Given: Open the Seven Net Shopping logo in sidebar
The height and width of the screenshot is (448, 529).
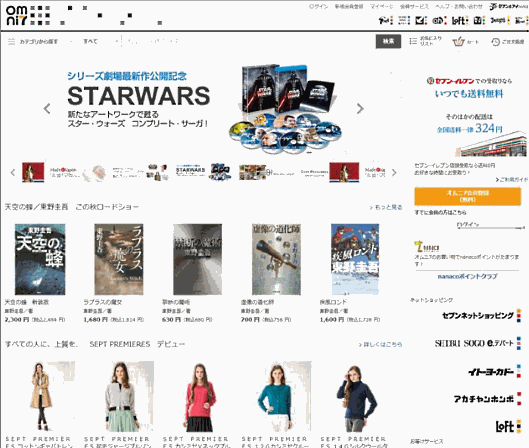Looking at the screenshot, I should point(481,316).
